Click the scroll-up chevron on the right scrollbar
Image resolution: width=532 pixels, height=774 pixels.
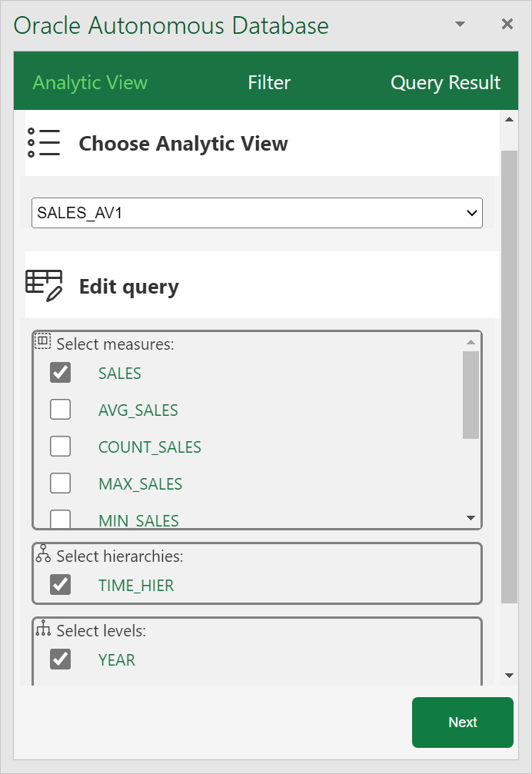tap(509, 118)
